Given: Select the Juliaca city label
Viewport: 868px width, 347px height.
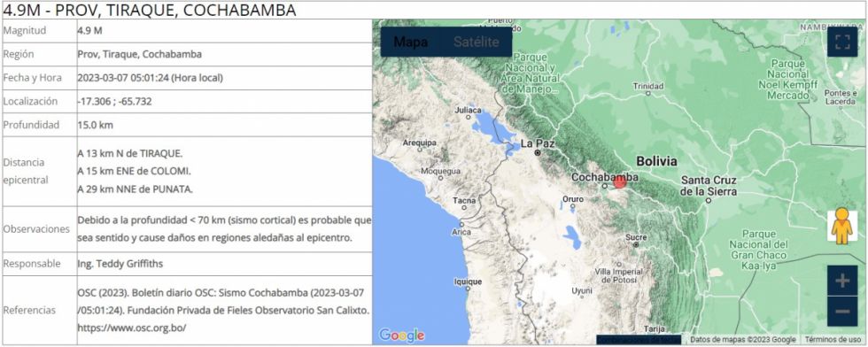Looking at the screenshot, I should [x=468, y=110].
